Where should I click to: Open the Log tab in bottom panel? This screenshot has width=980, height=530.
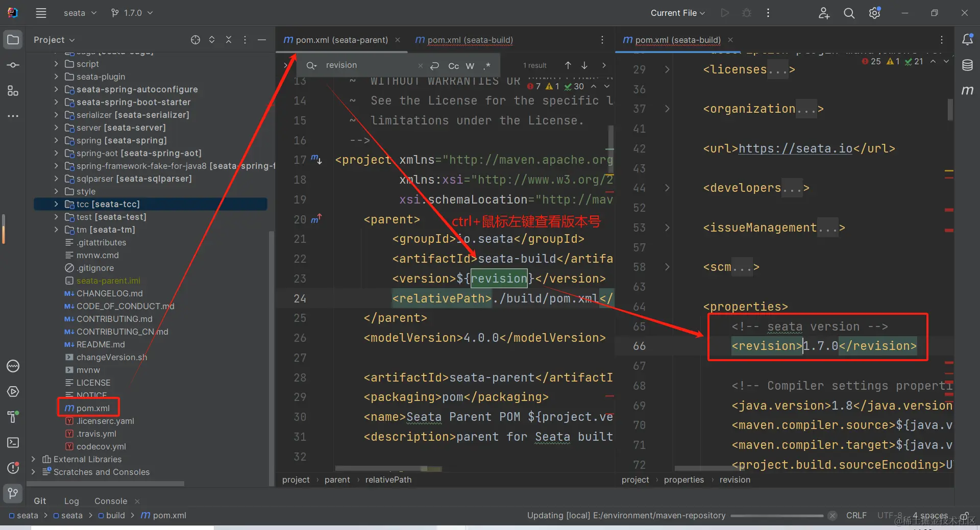click(x=71, y=501)
